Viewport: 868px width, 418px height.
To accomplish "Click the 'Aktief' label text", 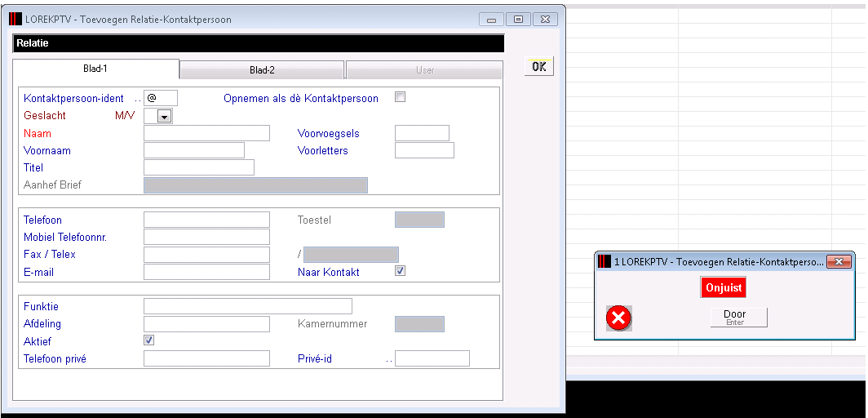I will click(37, 341).
